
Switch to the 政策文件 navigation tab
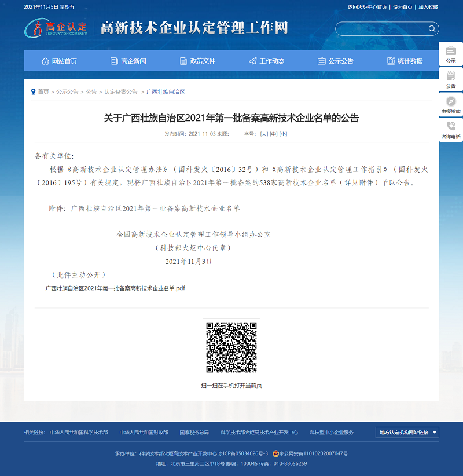click(199, 60)
